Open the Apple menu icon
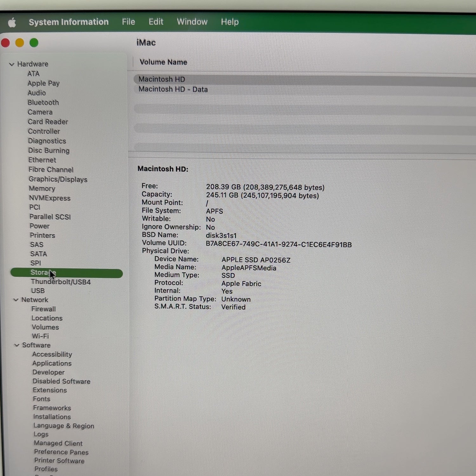 (x=12, y=23)
